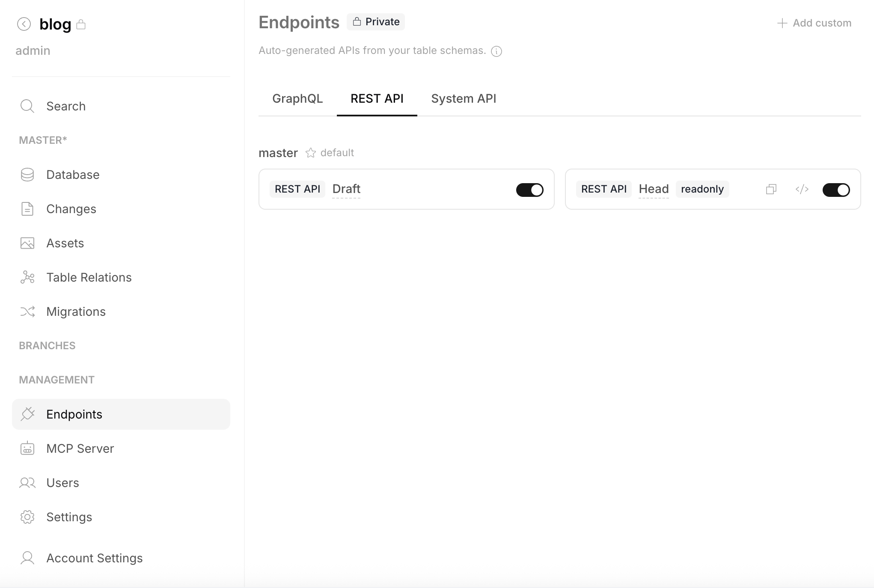Open Account Settings
Viewport: 874px width, 588px height.
coord(94,558)
